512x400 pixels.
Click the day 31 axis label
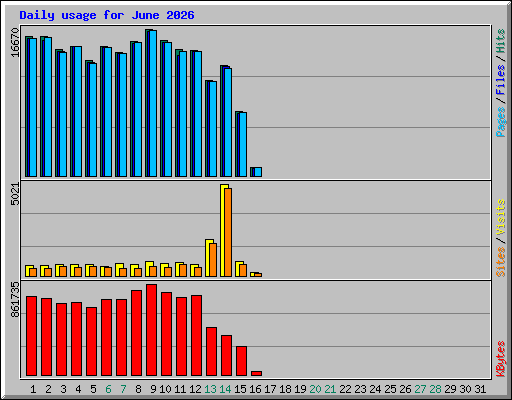480,389
